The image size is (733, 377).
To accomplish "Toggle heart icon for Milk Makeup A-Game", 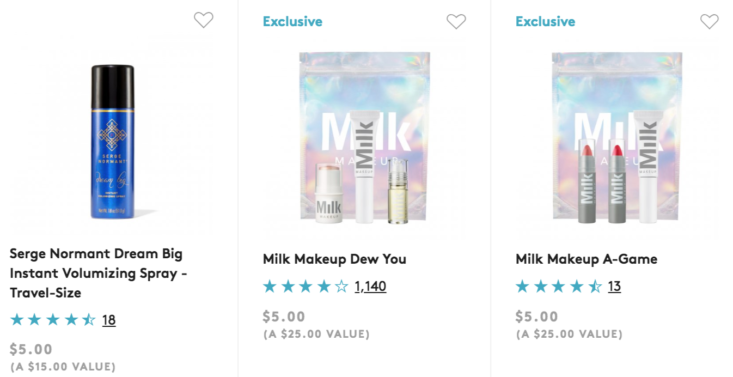I will 709,21.
